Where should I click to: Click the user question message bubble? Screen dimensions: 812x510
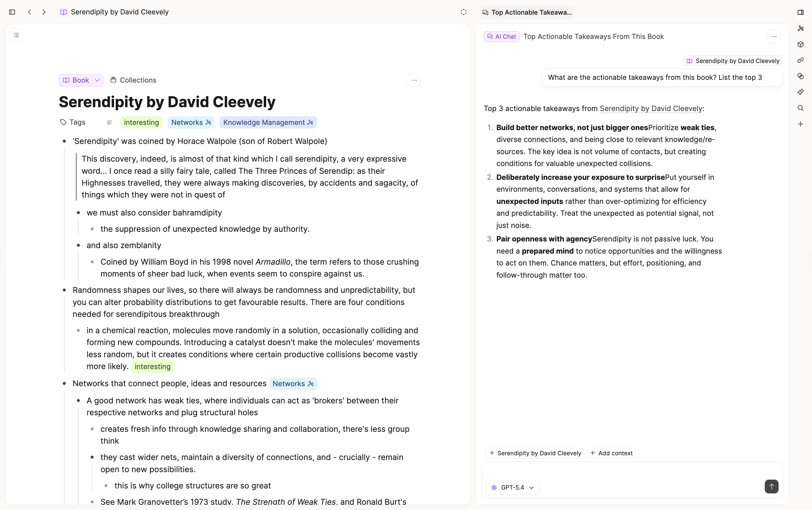(662, 78)
